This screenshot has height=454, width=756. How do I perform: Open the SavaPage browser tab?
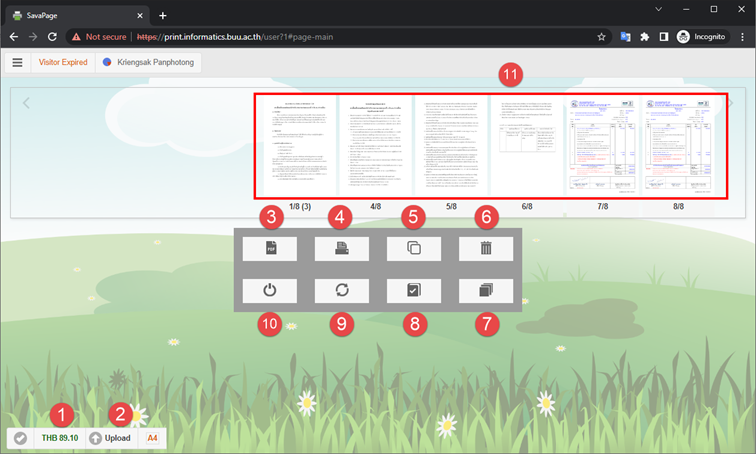pos(75,15)
